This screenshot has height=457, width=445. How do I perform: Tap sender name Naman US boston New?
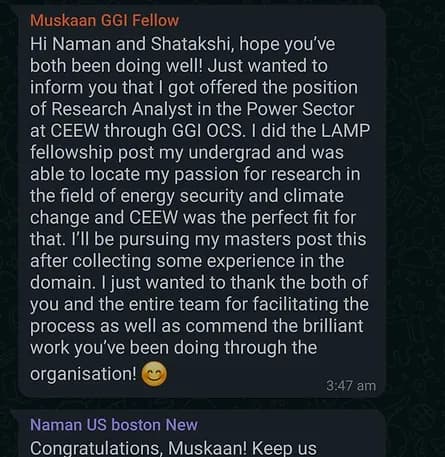point(114,425)
